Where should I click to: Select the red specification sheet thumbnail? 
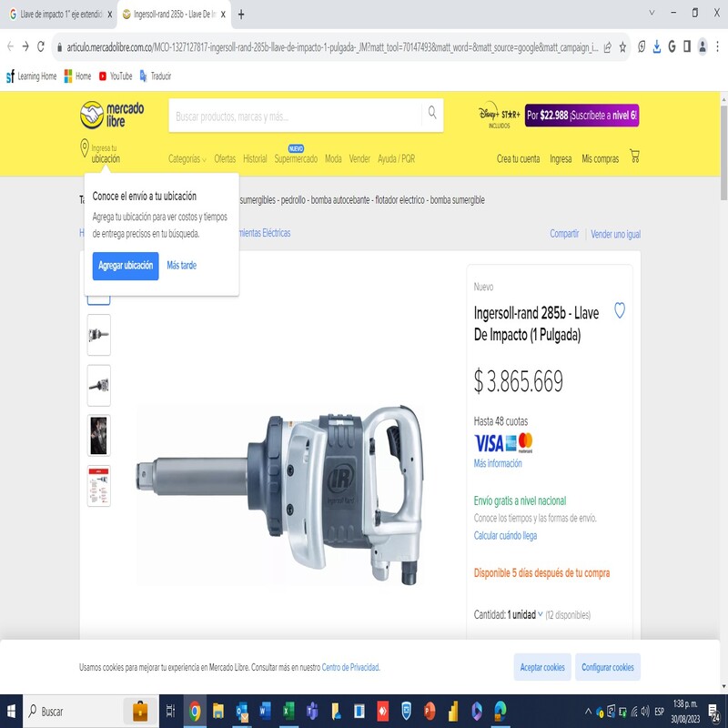click(99, 485)
